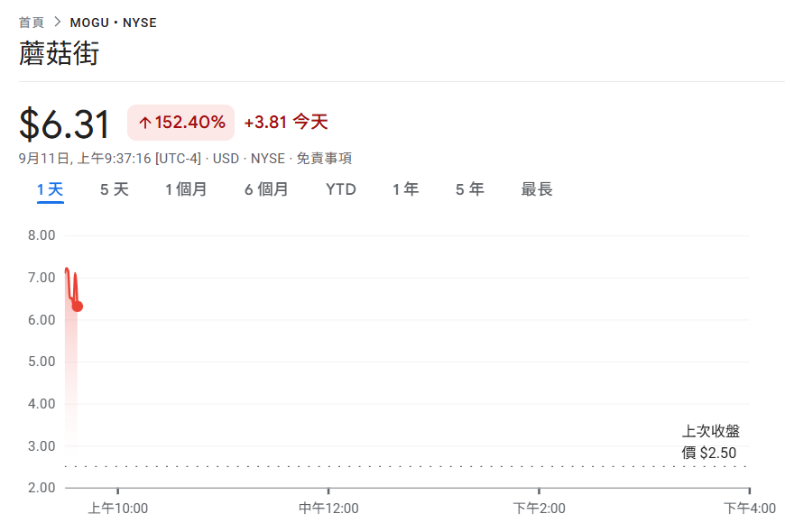Select the 1 天 range tab
This screenshot has height=532, width=785.
[x=50, y=189]
